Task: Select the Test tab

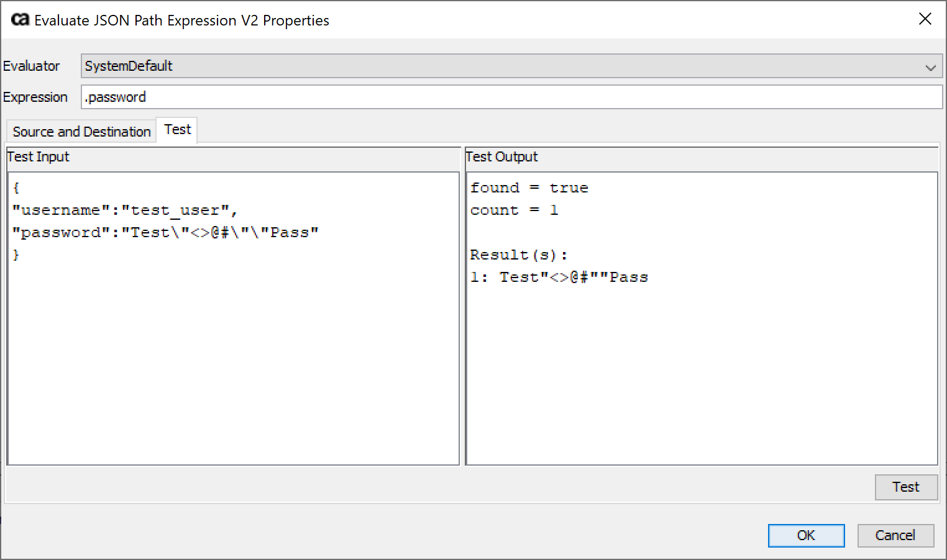Action: click(176, 130)
